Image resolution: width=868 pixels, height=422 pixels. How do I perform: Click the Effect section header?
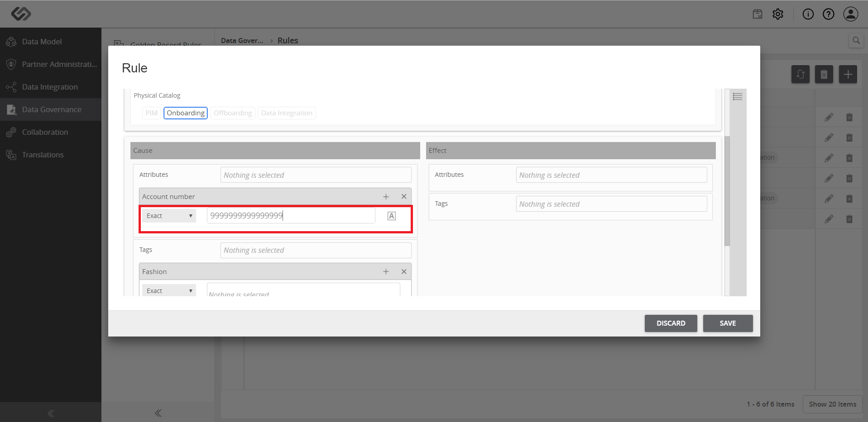click(x=571, y=151)
